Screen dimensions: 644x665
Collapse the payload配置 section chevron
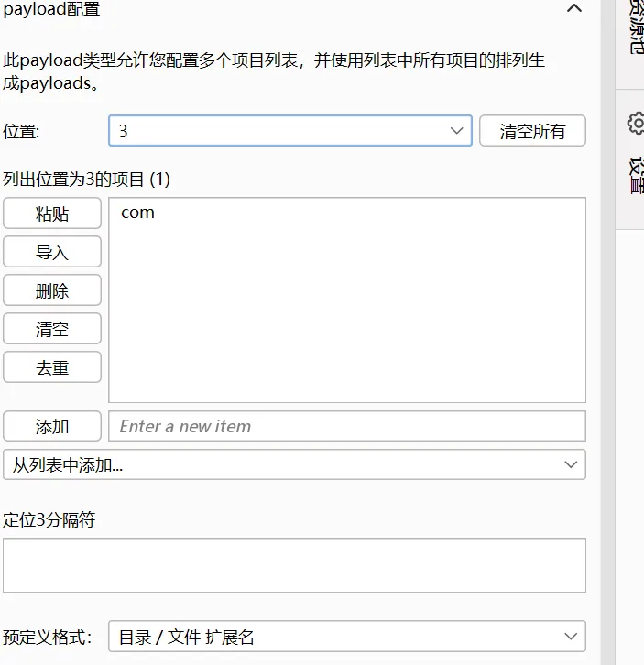point(574,9)
